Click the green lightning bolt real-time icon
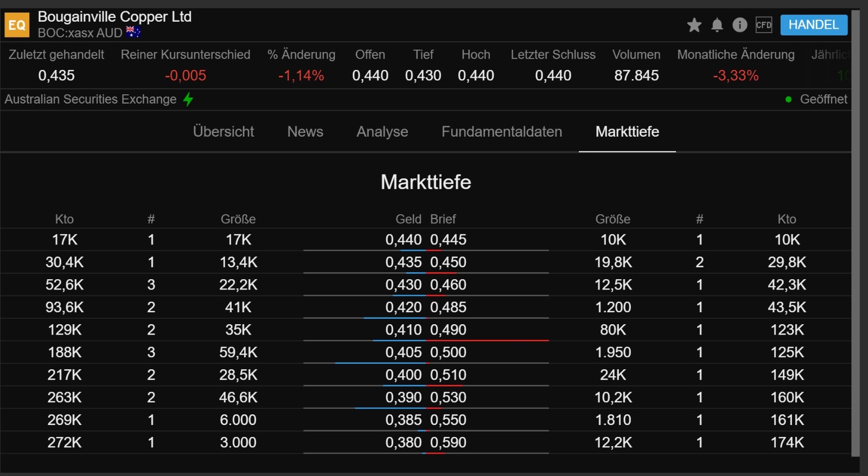The image size is (868, 476). click(188, 99)
